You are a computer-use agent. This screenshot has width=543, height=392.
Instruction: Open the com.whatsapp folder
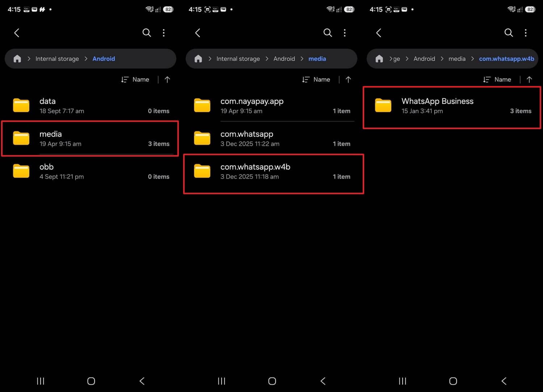[271, 139]
